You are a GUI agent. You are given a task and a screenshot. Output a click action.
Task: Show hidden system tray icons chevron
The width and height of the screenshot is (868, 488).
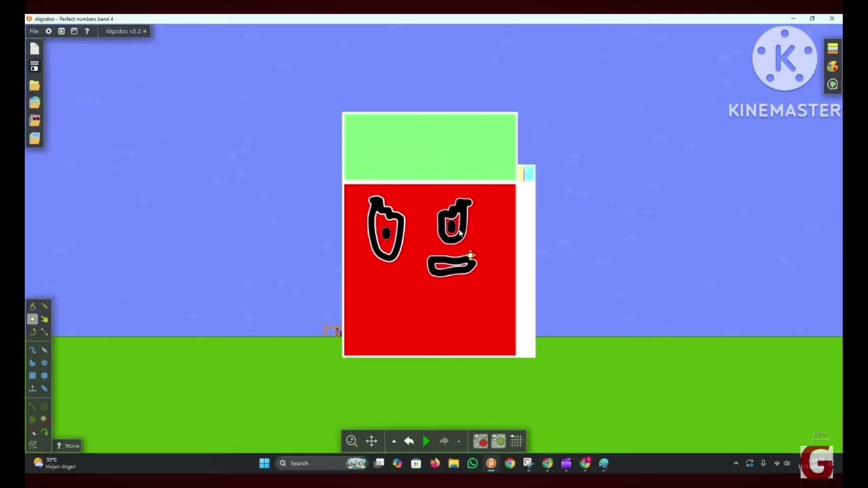click(736, 464)
